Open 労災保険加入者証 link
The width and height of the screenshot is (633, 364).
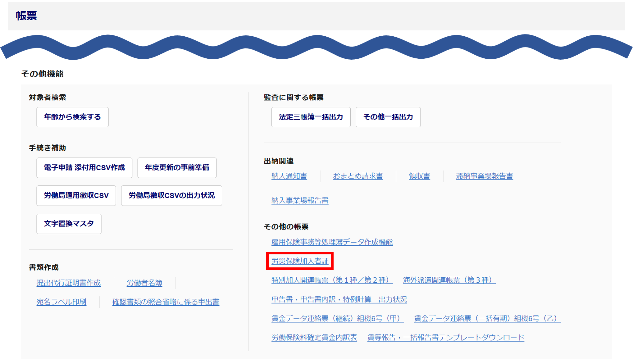(300, 261)
